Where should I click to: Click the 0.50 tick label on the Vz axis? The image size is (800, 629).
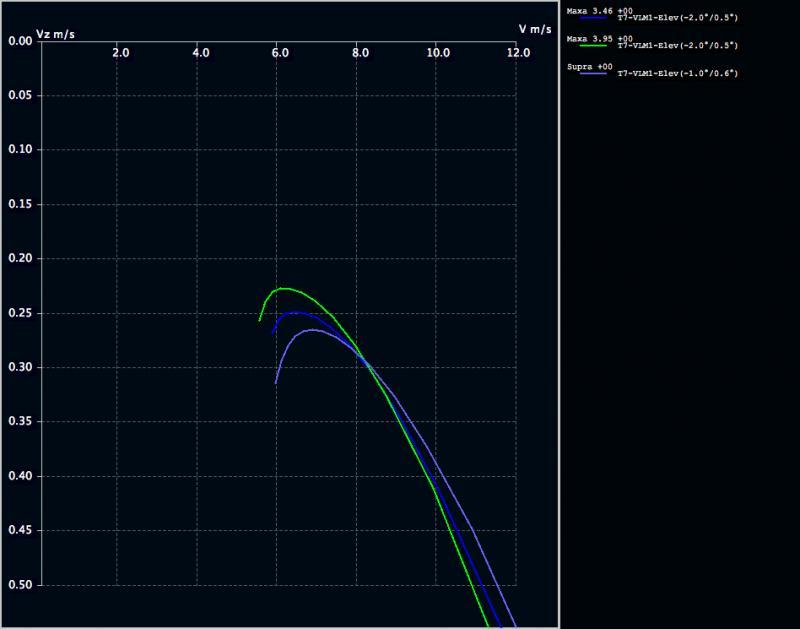pos(20,585)
